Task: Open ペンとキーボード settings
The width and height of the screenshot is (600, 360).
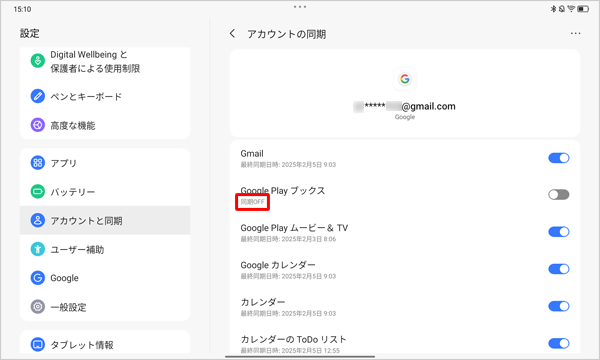Action: tap(105, 96)
